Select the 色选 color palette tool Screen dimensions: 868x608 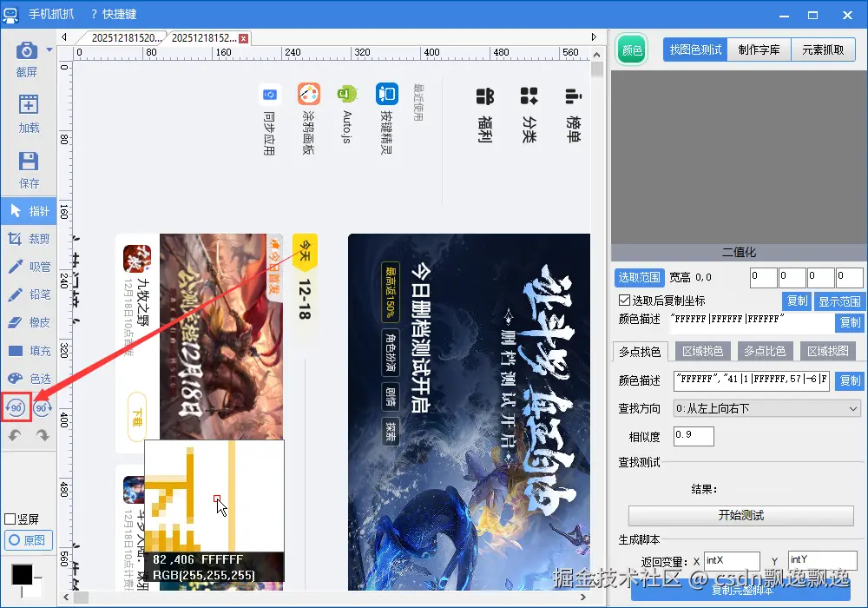(x=30, y=378)
